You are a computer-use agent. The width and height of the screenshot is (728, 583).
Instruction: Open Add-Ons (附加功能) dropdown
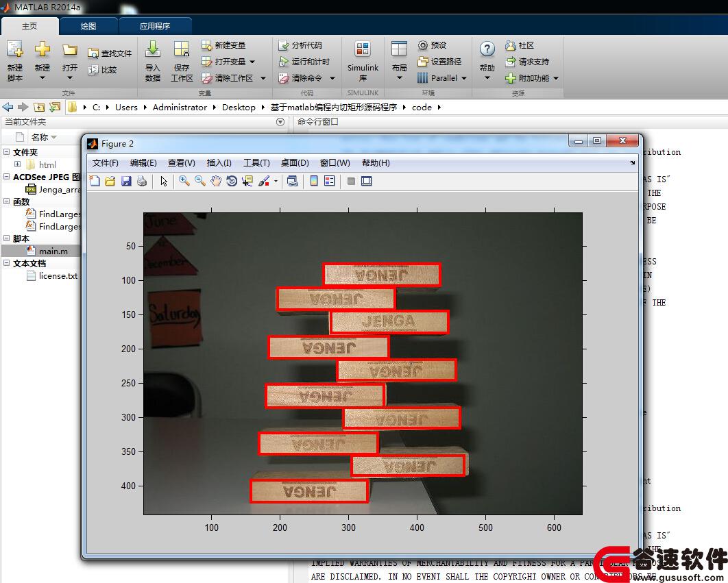(556, 79)
